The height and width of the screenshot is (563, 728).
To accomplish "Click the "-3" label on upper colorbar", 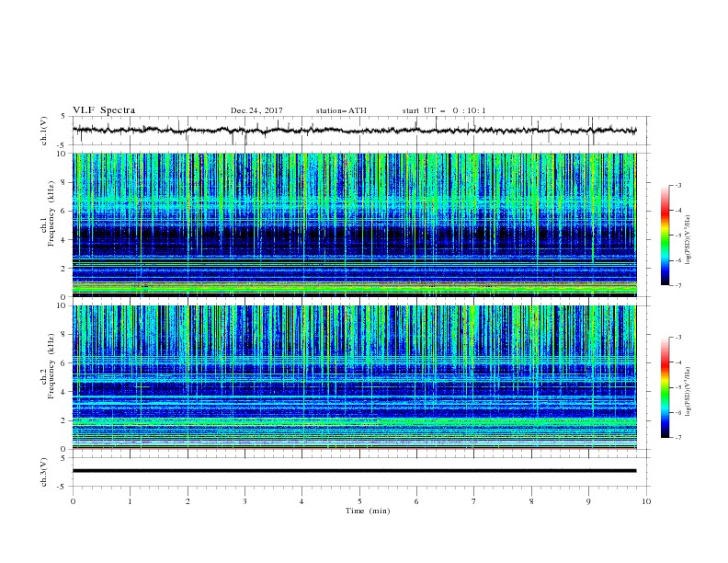I will click(x=677, y=185).
